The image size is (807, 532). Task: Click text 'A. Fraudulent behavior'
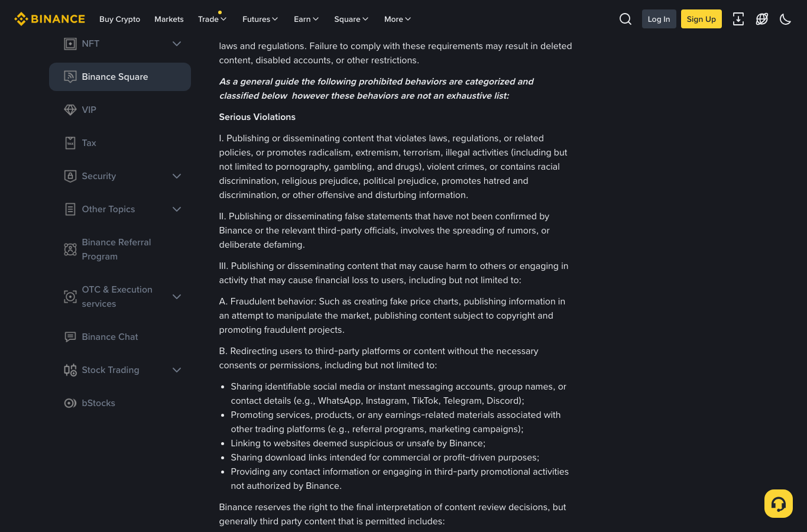pos(267,301)
